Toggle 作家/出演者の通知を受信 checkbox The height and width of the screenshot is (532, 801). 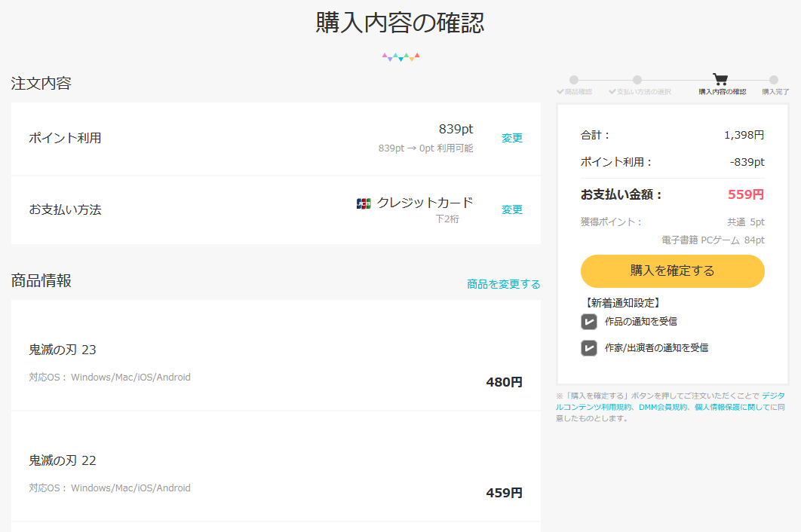pyautogui.click(x=589, y=348)
